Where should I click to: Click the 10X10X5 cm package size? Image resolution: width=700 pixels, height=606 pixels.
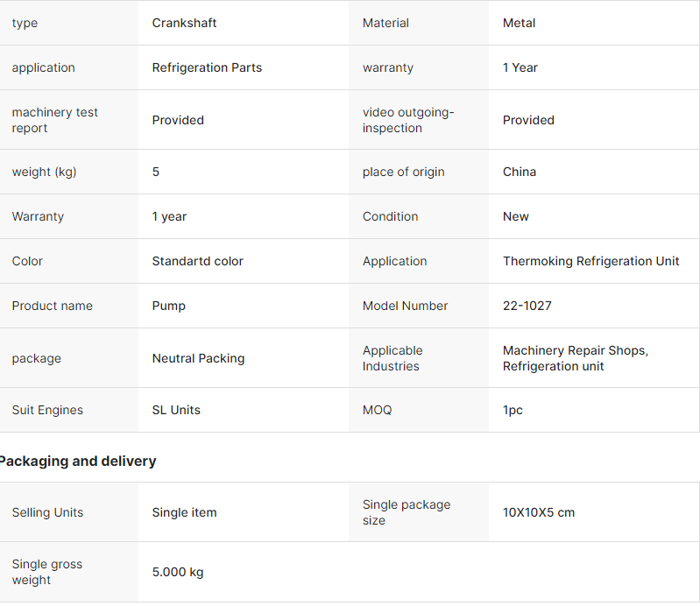[x=538, y=512]
